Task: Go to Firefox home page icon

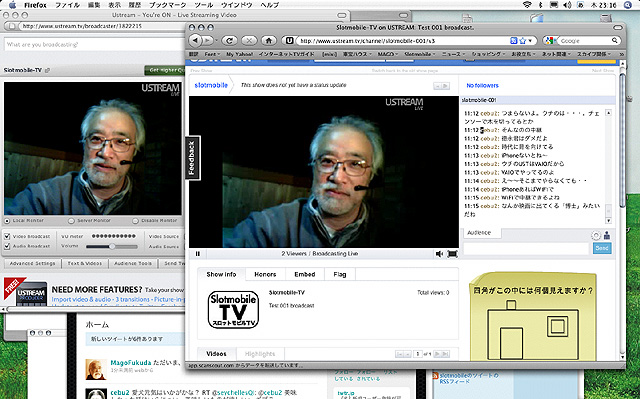Action: point(269,40)
